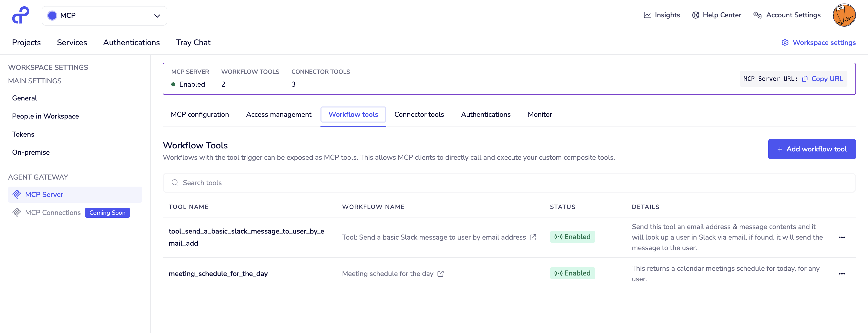
Task: Click the MCP Connections sidebar icon
Action: (x=17, y=213)
